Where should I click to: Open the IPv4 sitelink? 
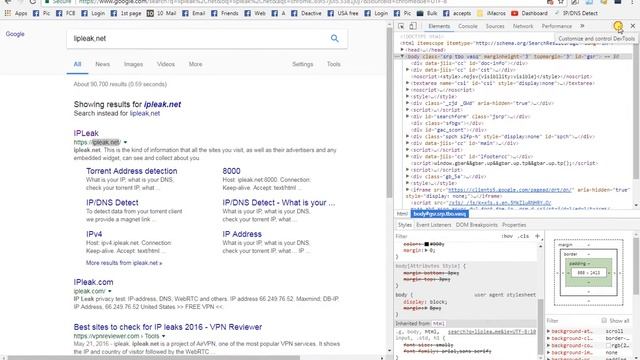click(x=94, y=234)
